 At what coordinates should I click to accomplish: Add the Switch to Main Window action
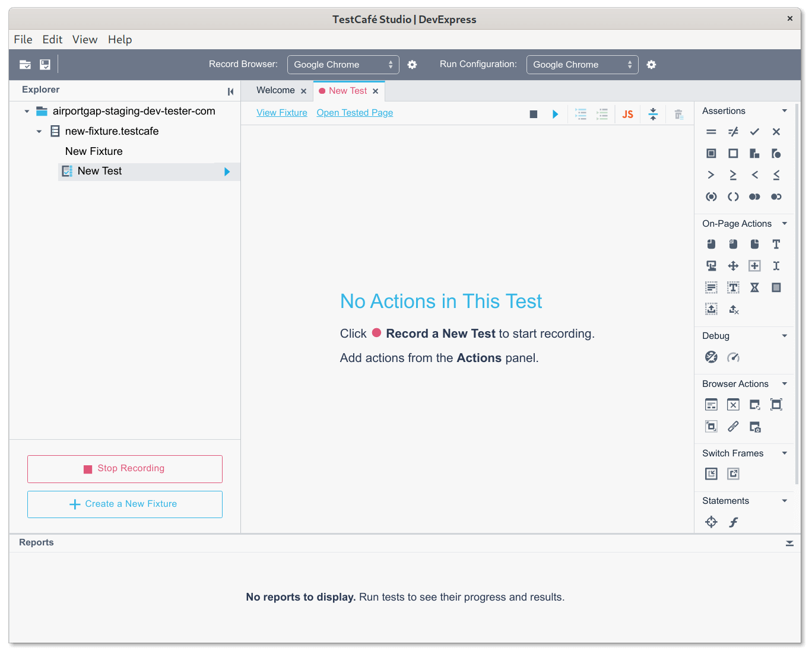[733, 474]
